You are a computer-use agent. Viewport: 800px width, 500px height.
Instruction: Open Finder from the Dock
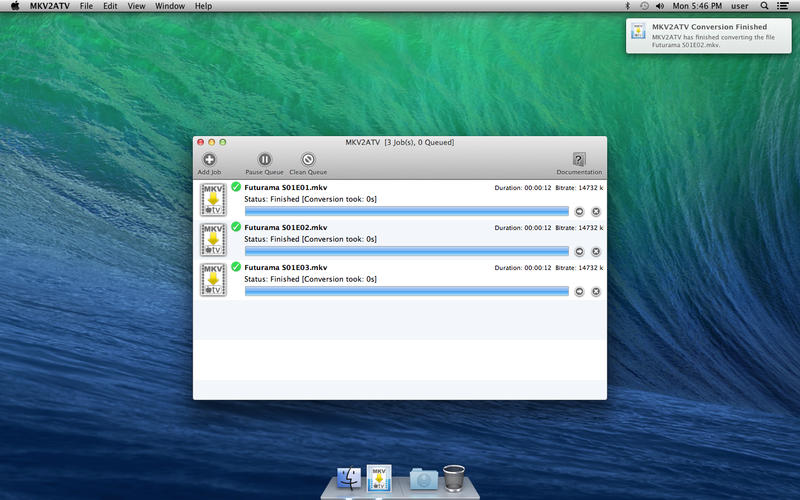click(x=349, y=479)
